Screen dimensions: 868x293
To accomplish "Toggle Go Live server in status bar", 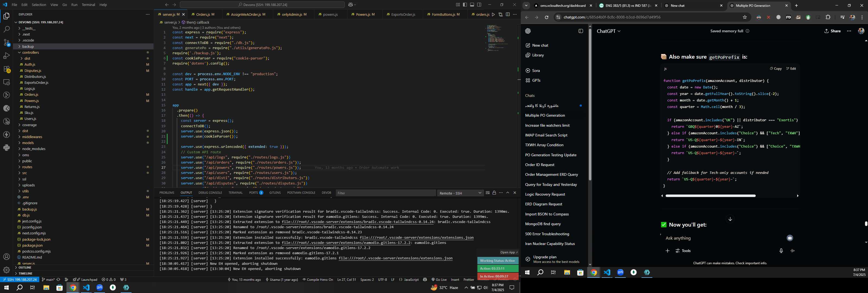I will pyautogui.click(x=439, y=279).
